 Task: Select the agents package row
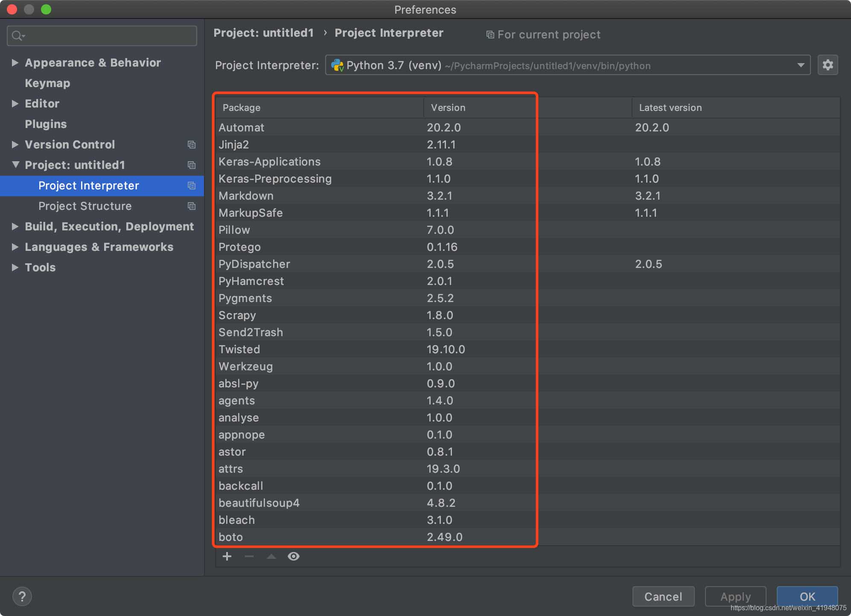[x=528, y=401]
